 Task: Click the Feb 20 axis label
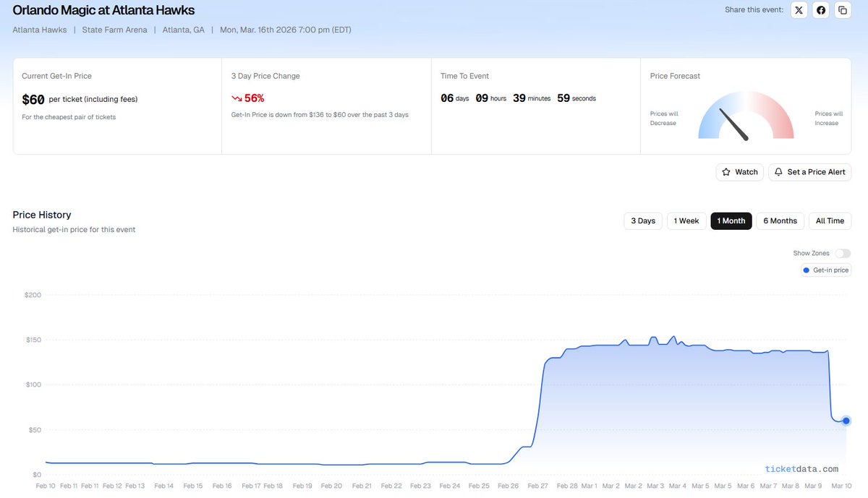331,486
